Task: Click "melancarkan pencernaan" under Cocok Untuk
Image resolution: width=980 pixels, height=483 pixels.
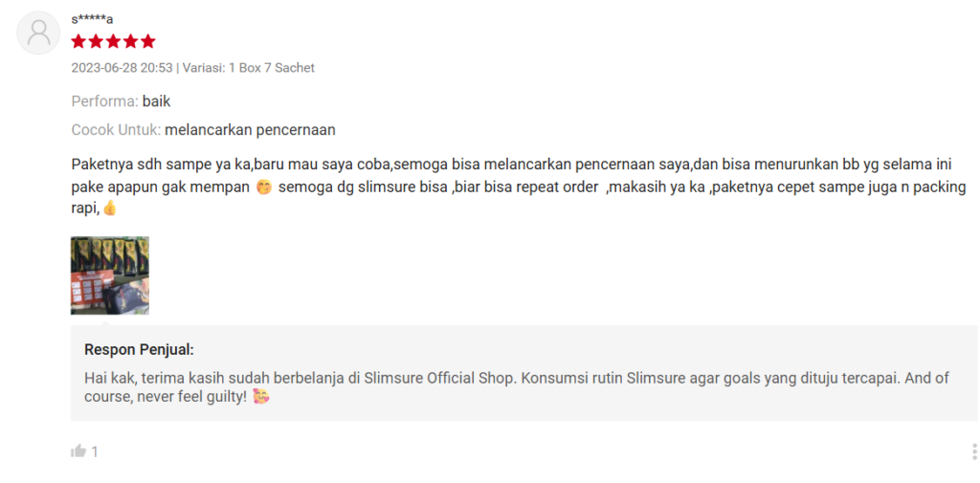Action: click(x=250, y=130)
